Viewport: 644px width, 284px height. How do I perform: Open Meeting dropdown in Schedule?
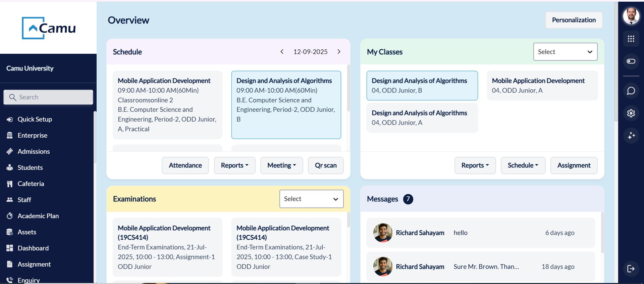tap(281, 165)
